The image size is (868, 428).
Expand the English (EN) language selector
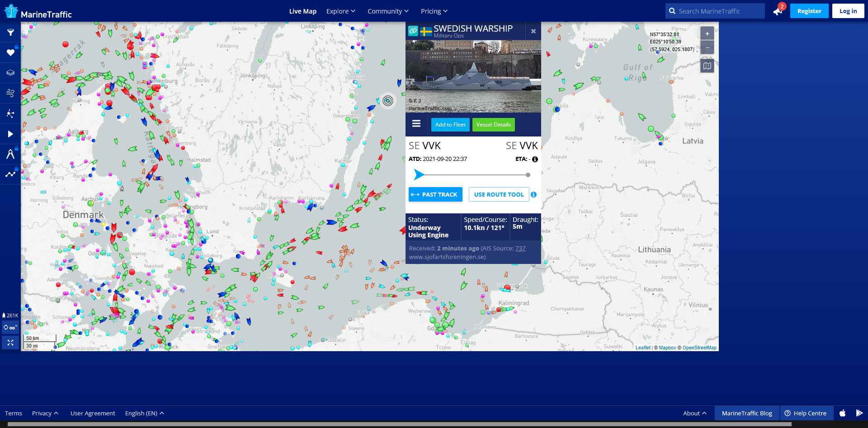click(x=144, y=413)
